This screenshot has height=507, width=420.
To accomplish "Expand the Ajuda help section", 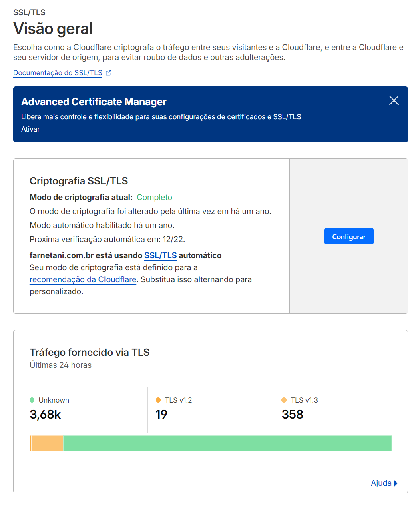I will pyautogui.click(x=381, y=483).
